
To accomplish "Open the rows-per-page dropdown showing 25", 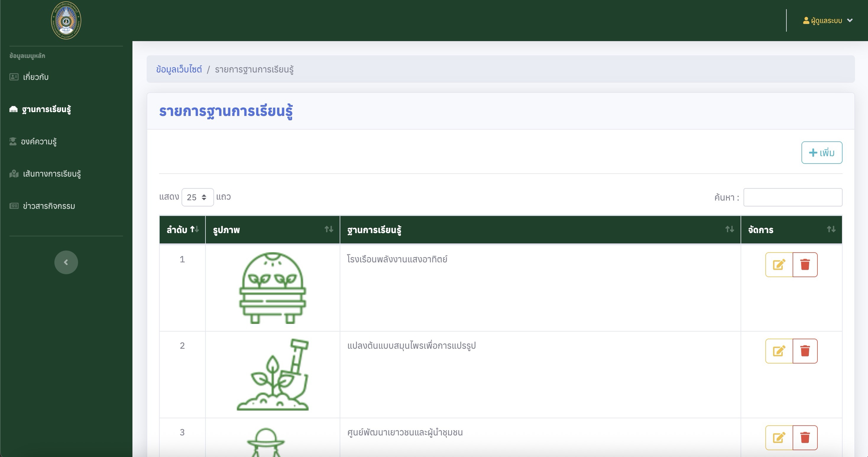I will coord(197,197).
